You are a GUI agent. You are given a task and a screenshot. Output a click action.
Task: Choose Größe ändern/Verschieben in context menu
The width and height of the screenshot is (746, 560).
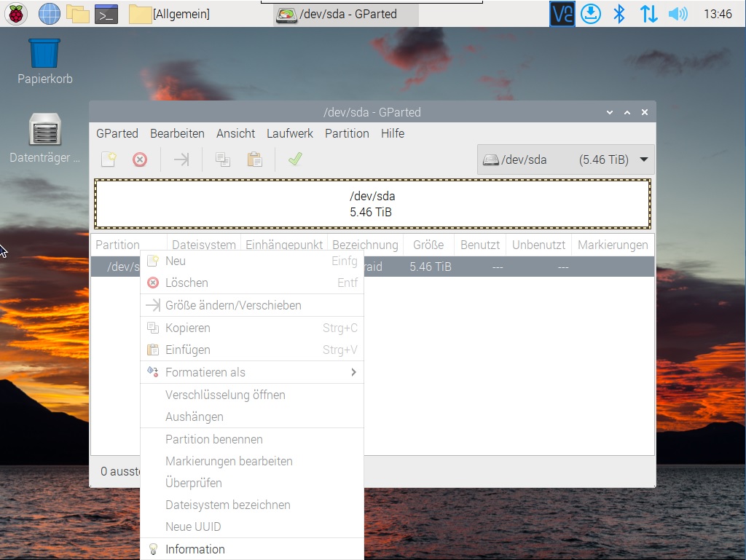point(252,305)
